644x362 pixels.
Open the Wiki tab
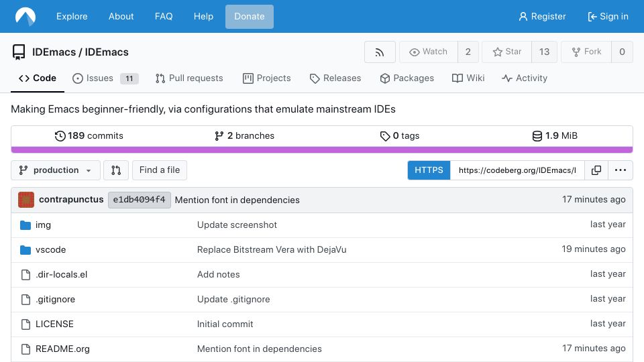coord(468,78)
